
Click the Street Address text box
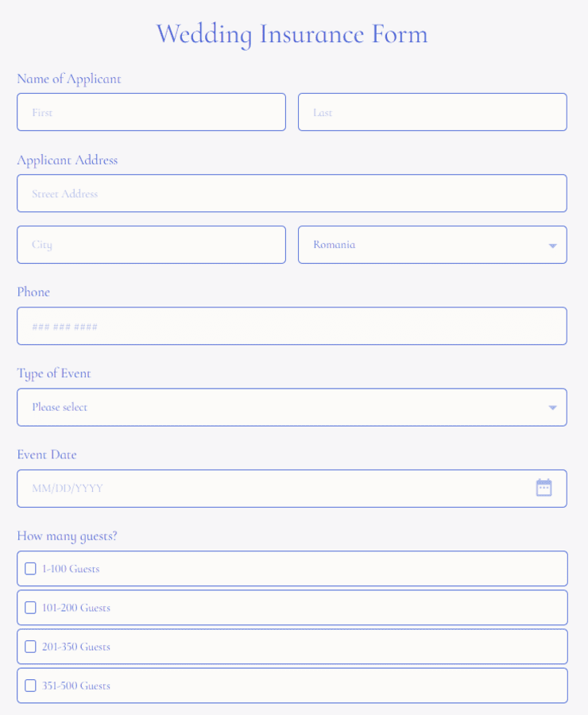tap(292, 193)
